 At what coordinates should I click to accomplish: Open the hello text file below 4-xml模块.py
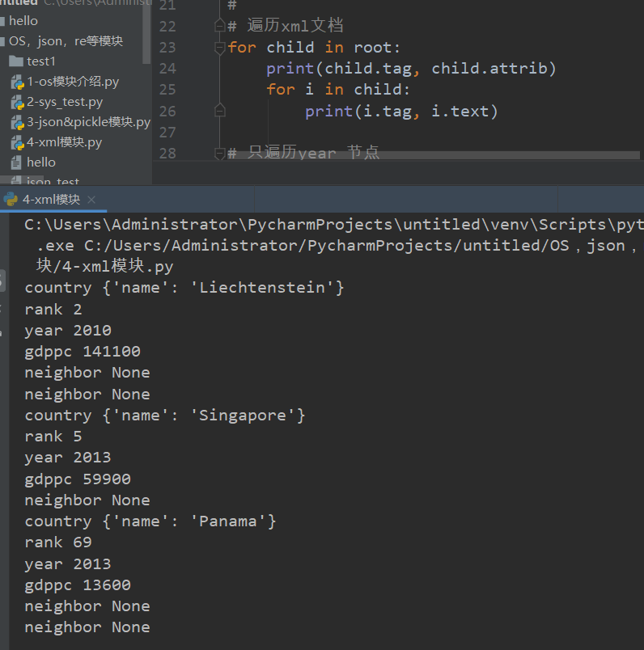coord(41,162)
